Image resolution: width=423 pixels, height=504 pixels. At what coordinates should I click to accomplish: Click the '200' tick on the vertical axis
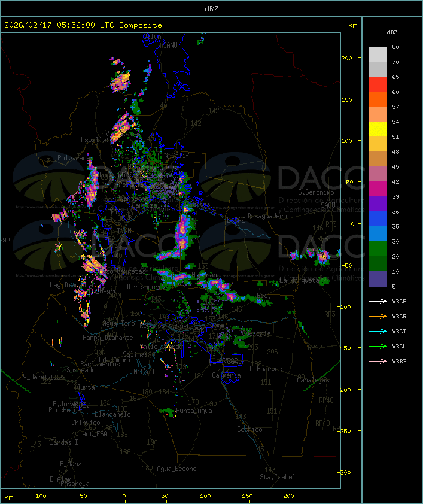[346, 58]
